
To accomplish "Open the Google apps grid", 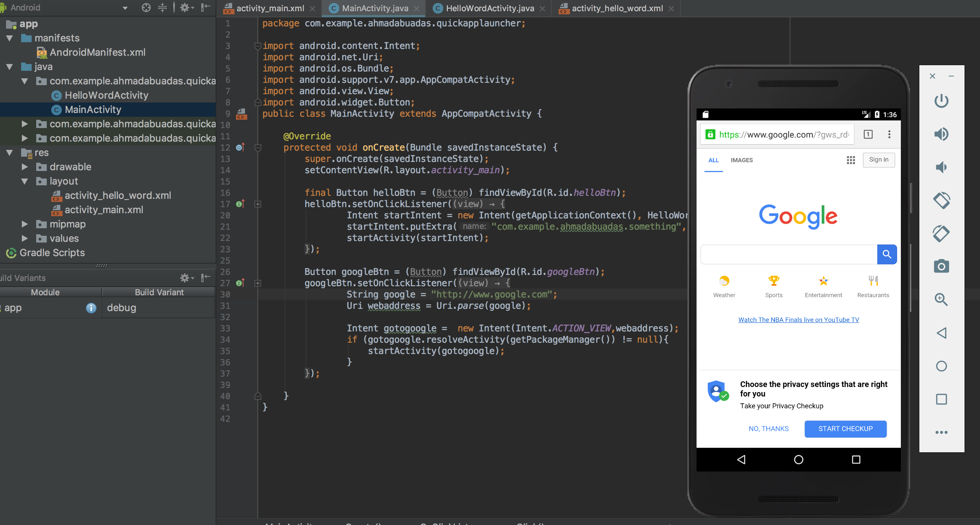I will tap(851, 160).
